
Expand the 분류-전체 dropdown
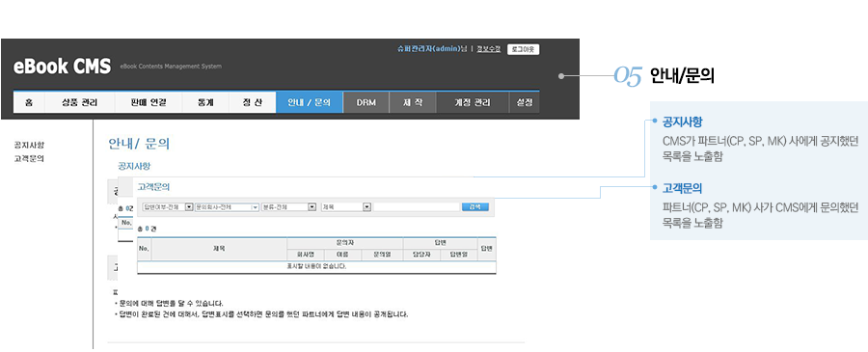(288, 207)
